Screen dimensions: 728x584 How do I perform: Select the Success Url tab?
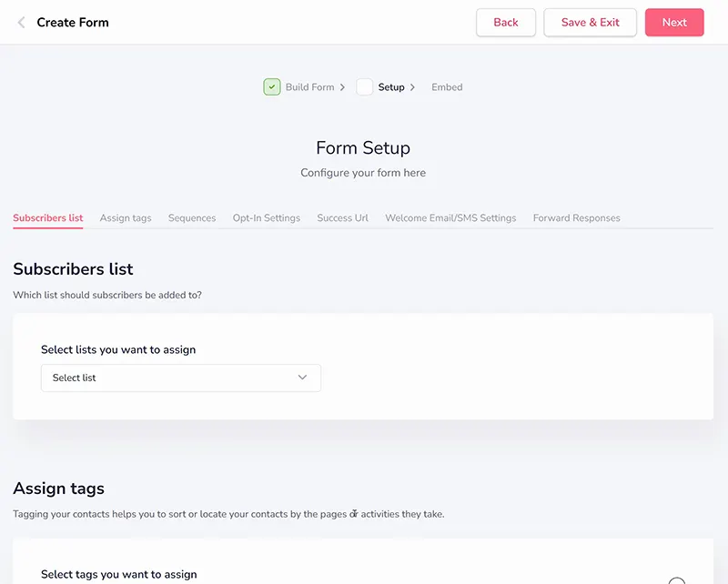click(343, 218)
